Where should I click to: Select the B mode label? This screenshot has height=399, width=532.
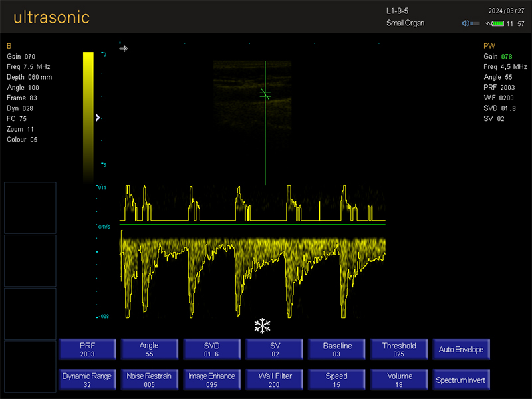click(9, 46)
